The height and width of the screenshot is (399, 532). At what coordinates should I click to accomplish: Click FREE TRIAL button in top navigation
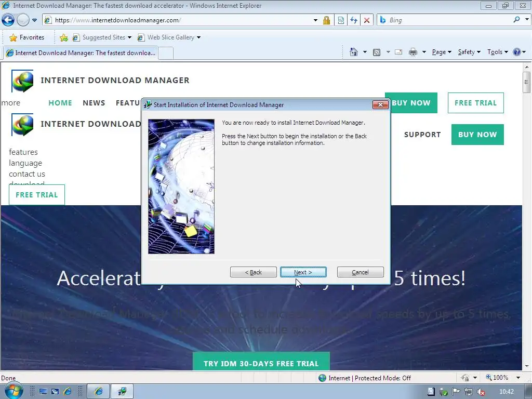point(476,103)
